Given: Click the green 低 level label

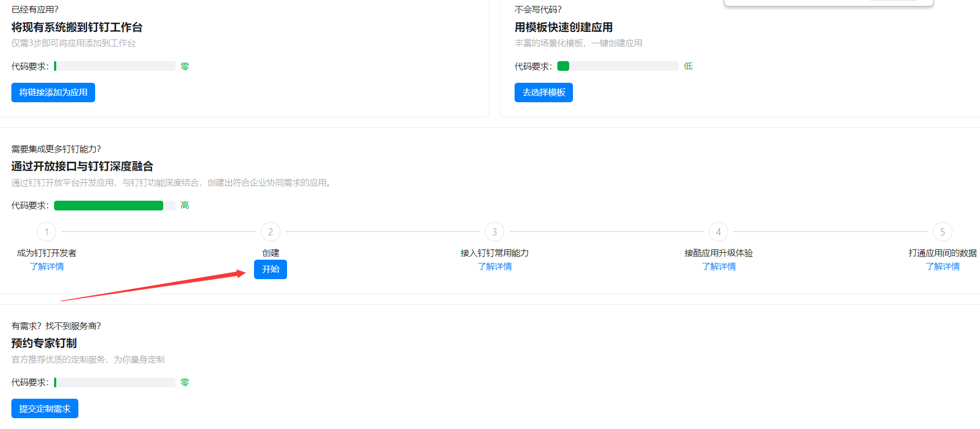Looking at the screenshot, I should [x=688, y=66].
